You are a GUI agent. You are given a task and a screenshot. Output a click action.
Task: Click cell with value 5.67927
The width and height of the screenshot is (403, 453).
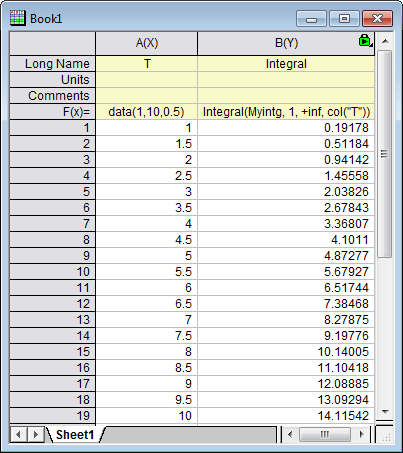[286, 272]
